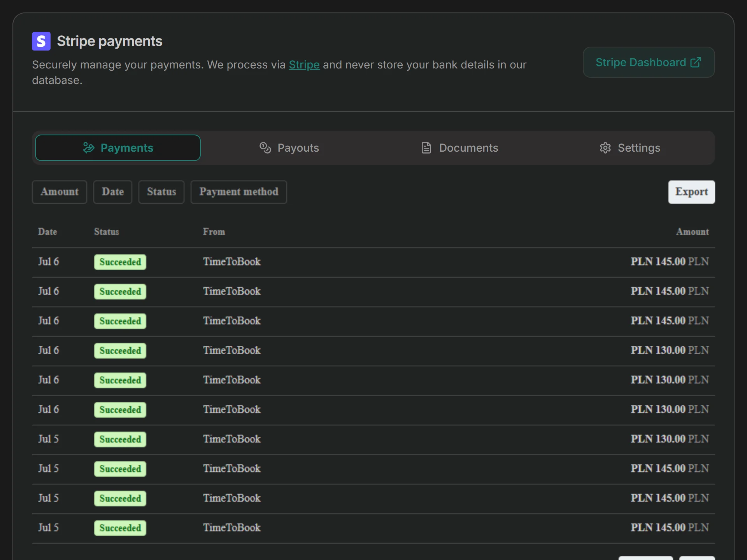Click the PLN 130.00 amount in the Jul 5 row
Screen dimensions: 747x560
670,439
